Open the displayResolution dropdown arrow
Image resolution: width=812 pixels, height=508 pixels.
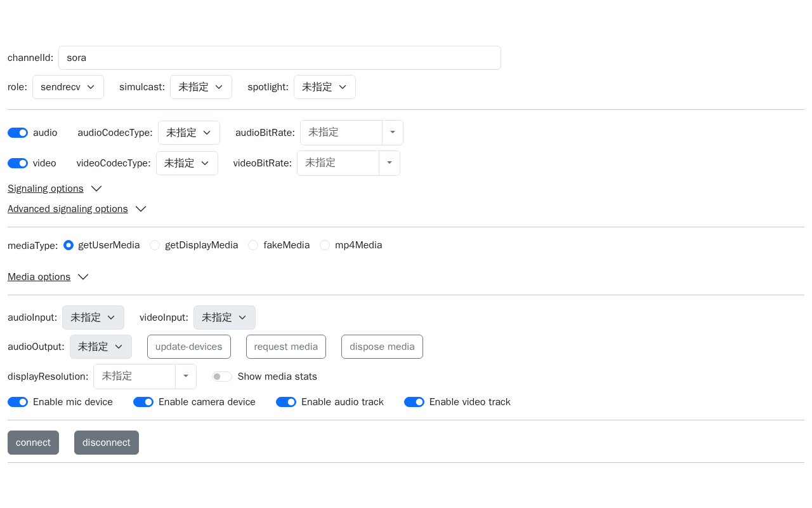[186, 376]
